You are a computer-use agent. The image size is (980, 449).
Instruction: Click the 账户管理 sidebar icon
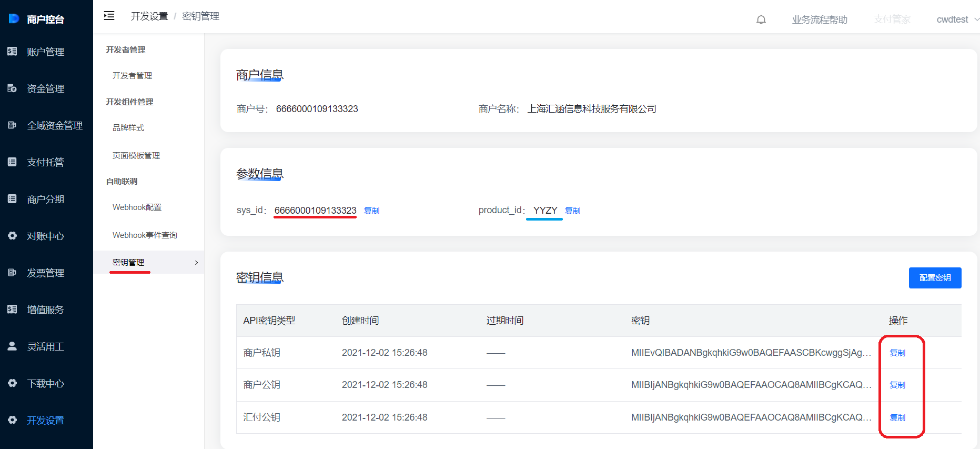(x=12, y=52)
